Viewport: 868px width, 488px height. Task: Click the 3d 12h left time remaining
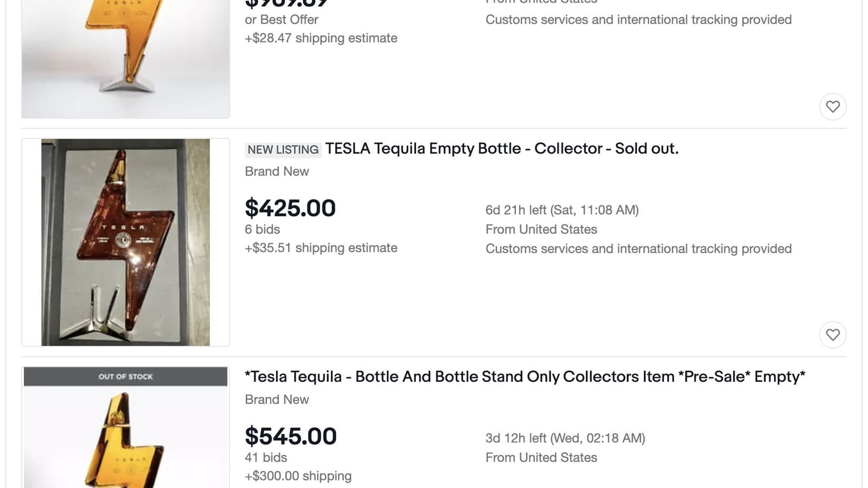[x=565, y=438]
